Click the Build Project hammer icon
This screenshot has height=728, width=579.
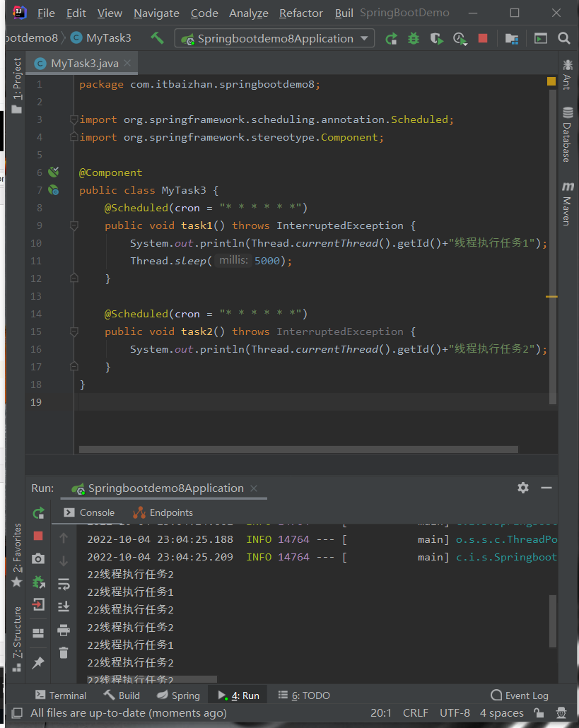(158, 38)
